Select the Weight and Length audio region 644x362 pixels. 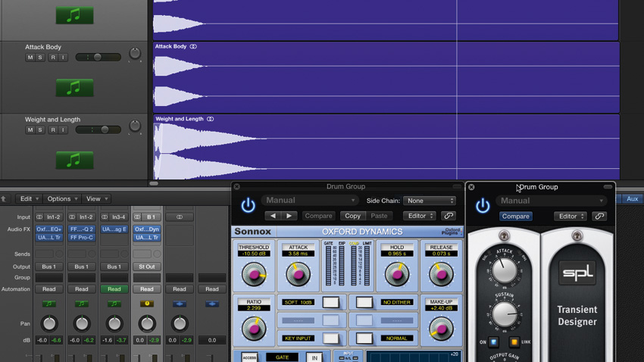(x=386, y=148)
